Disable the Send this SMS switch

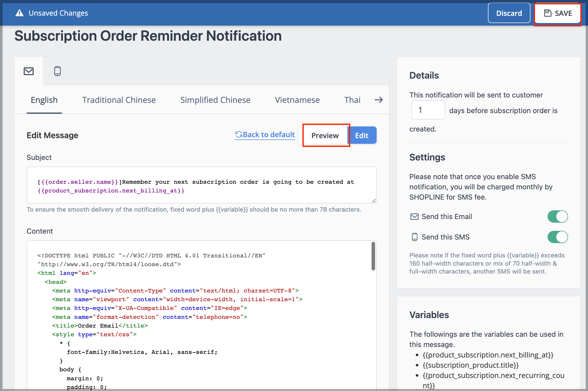tap(558, 237)
